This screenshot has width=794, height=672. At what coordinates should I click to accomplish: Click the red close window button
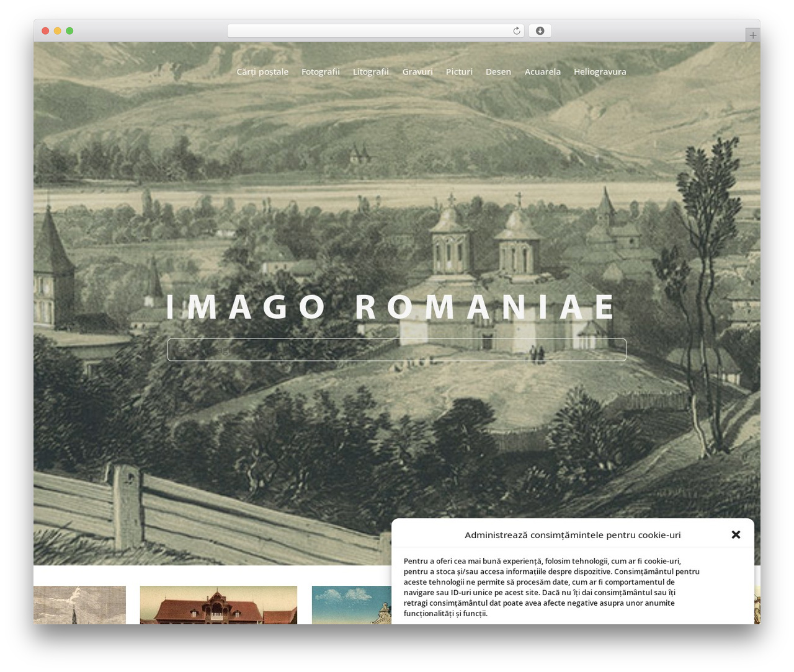tap(45, 31)
